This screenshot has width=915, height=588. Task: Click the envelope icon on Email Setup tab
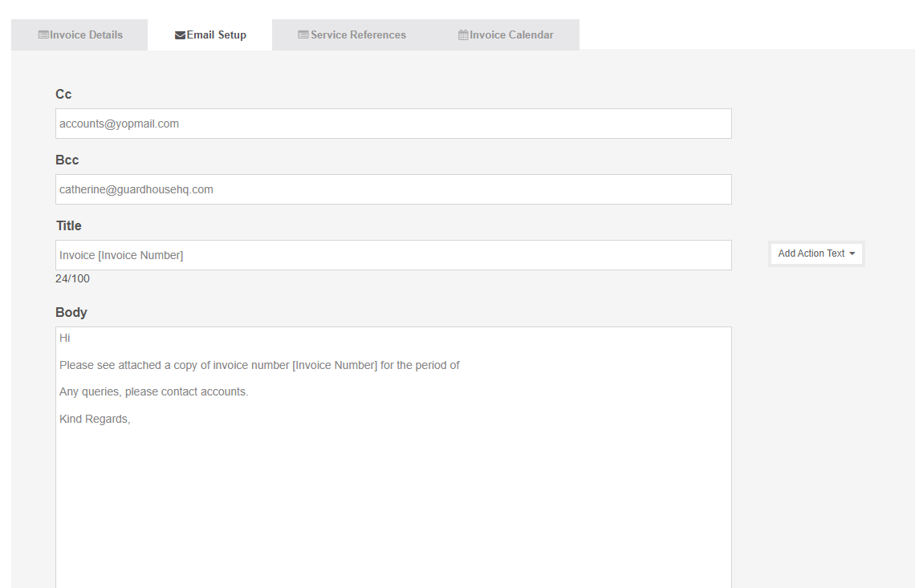click(x=180, y=35)
